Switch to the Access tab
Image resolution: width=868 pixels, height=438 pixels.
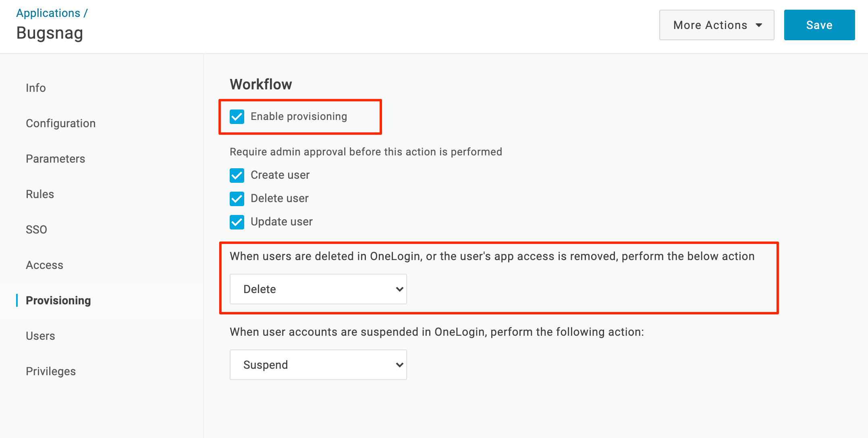click(x=45, y=265)
